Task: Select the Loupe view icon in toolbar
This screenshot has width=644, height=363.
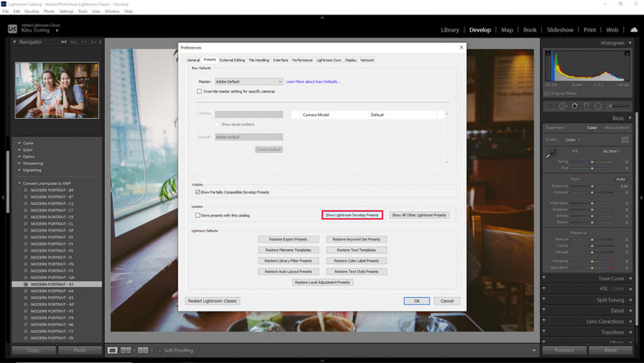Action: [113, 350]
